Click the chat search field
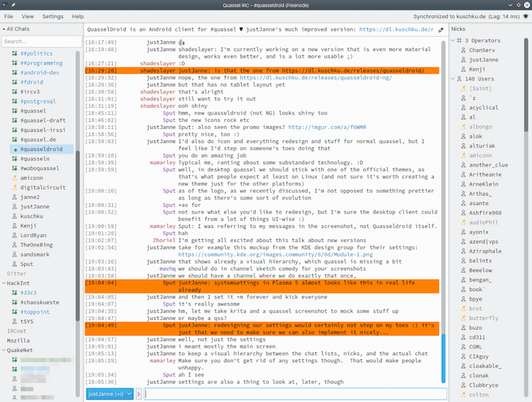Viewport: 532px width, 402px height. click(41, 41)
